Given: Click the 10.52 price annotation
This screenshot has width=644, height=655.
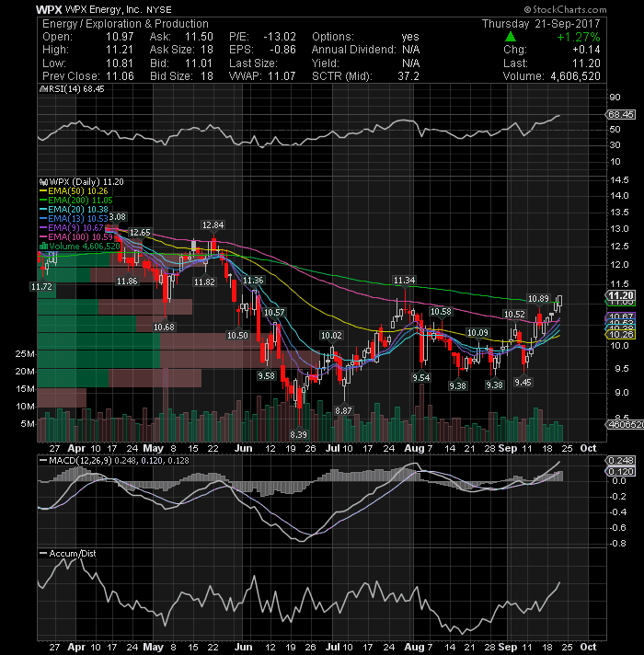Looking at the screenshot, I should click(514, 314).
